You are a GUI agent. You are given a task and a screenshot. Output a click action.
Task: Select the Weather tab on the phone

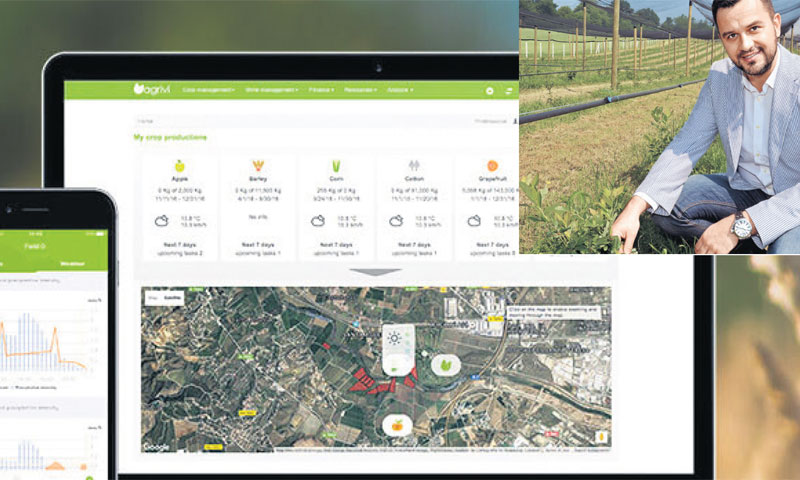pos(72,264)
